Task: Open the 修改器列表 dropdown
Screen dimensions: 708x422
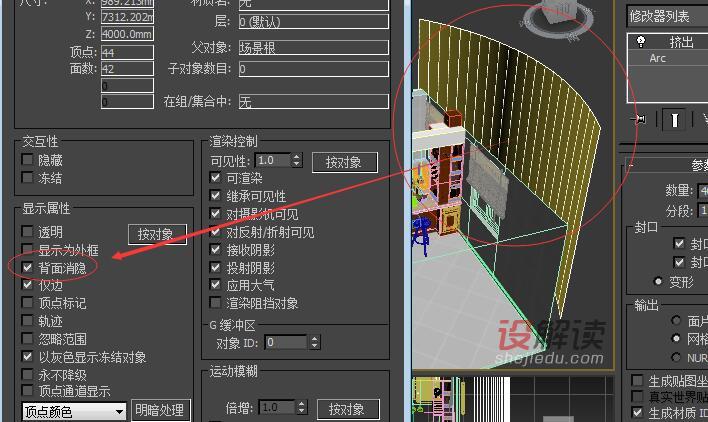Action: 667,17
